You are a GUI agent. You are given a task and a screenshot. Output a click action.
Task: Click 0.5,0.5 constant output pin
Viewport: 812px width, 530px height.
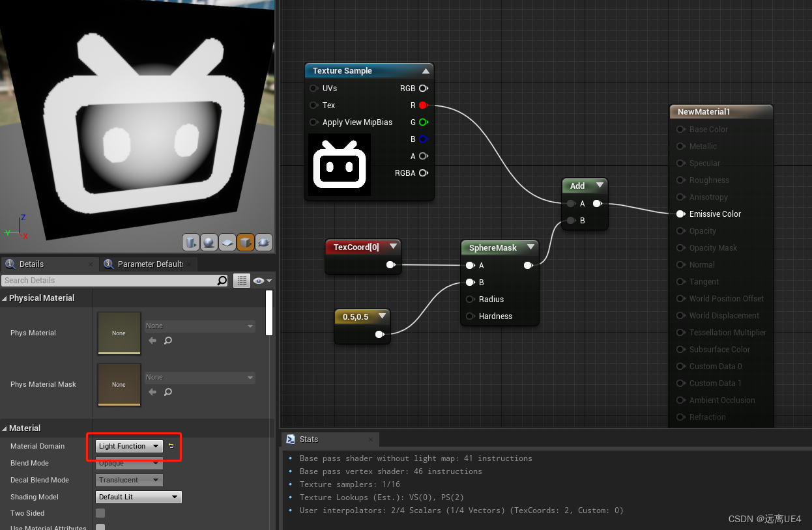point(379,334)
